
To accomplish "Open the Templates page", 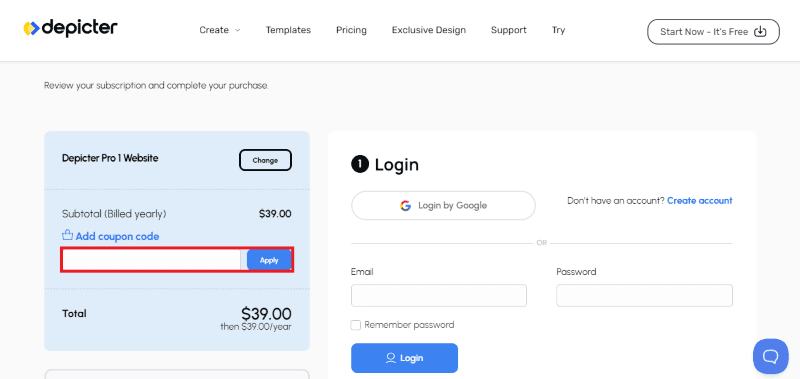I will click(288, 30).
